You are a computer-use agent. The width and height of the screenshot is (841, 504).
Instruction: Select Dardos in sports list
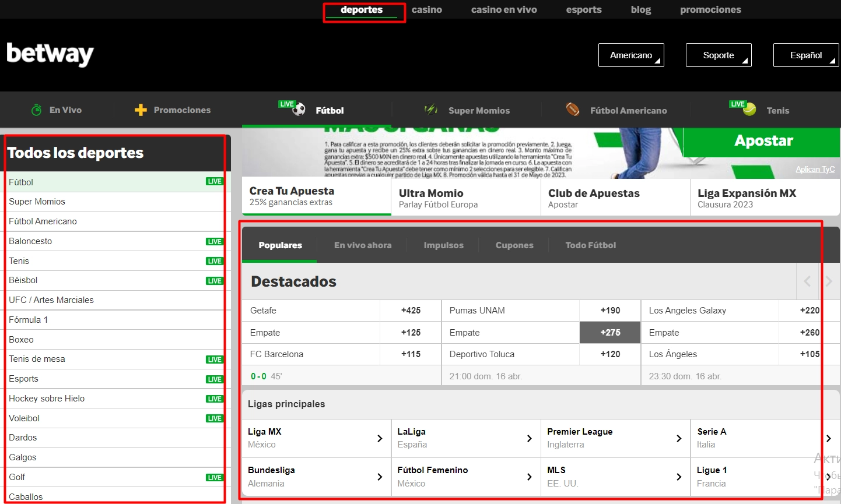click(x=115, y=438)
